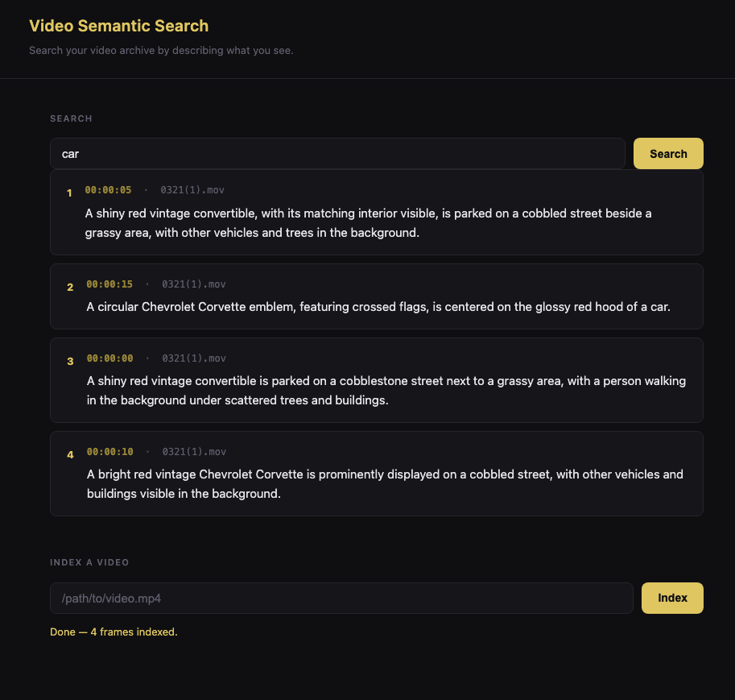Screen dimensions: 735x700
Task: Click rank number 1 of the first result
Action: pyautogui.click(x=69, y=193)
